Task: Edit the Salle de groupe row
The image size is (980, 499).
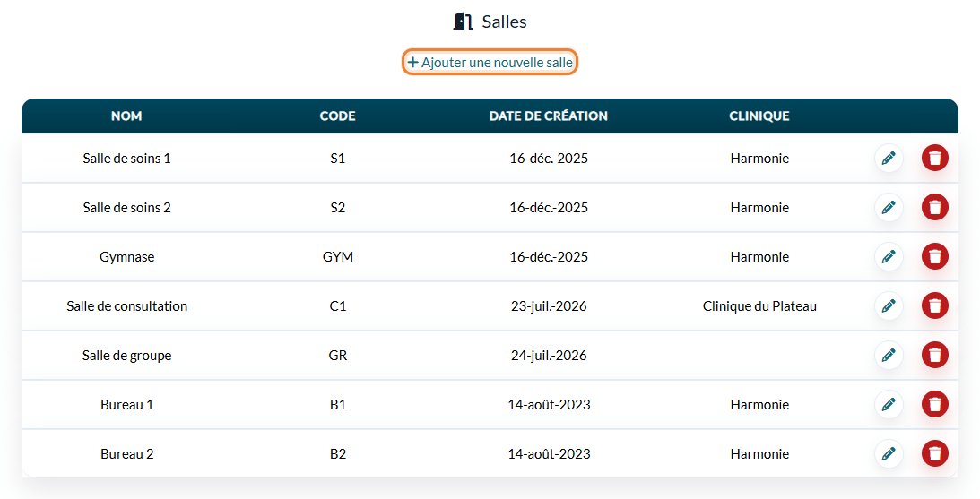Action: [889, 356]
